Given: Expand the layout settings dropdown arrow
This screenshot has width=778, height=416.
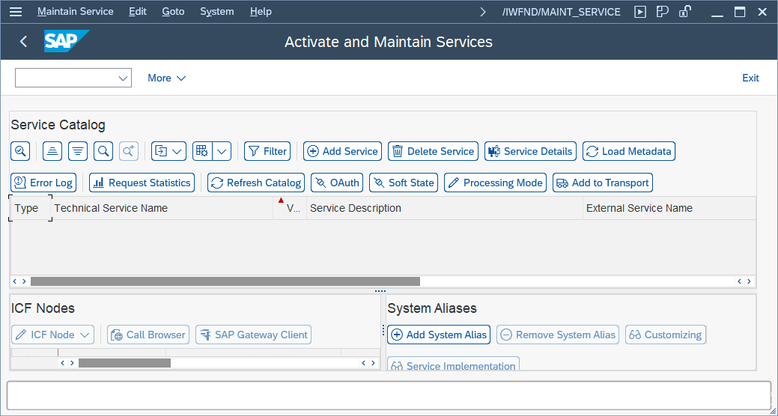Looking at the screenshot, I should [x=222, y=151].
